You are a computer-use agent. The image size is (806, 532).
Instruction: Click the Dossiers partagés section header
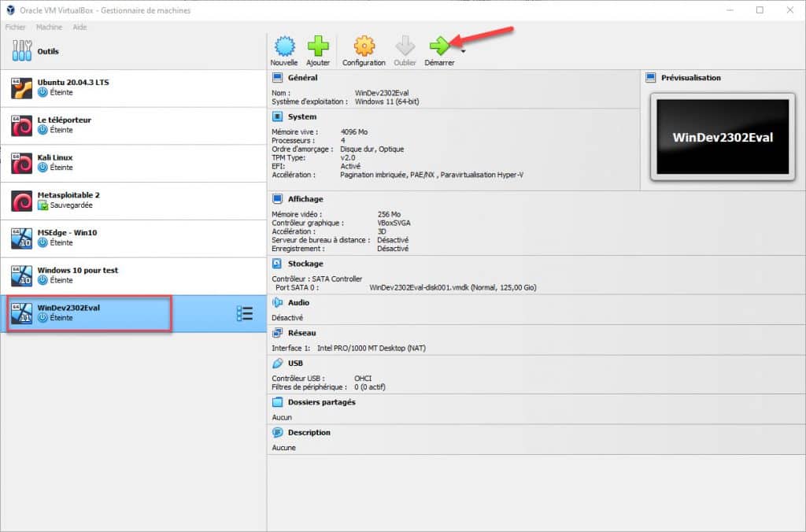321,402
